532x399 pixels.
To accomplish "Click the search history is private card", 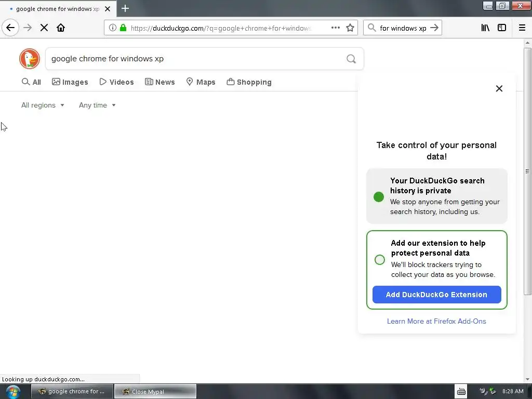I will click(x=436, y=196).
